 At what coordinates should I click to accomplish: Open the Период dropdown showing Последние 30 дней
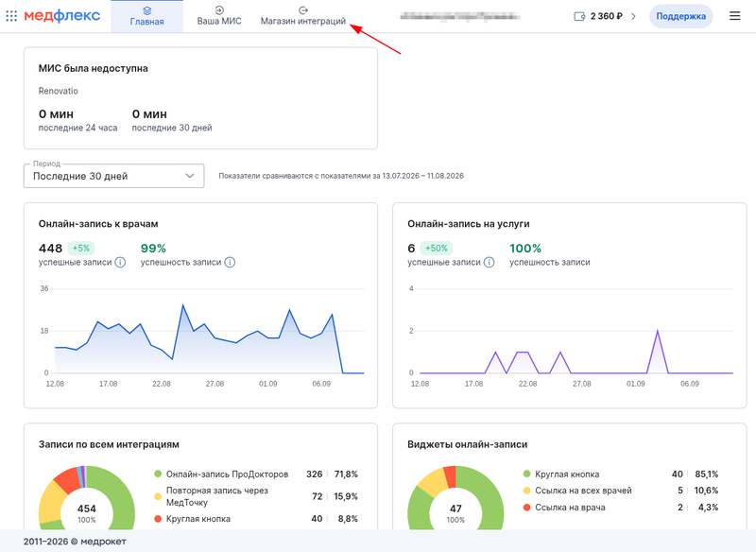tap(113, 176)
